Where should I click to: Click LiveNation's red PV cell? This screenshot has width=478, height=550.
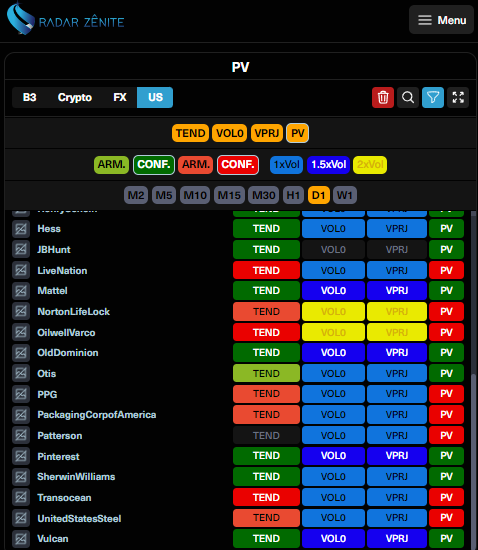(x=446, y=270)
